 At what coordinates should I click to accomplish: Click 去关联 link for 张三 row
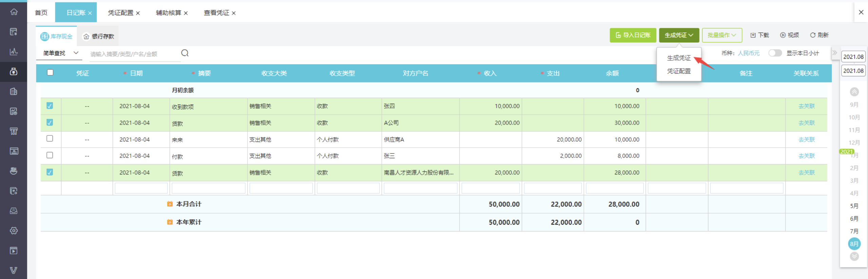coord(806,156)
